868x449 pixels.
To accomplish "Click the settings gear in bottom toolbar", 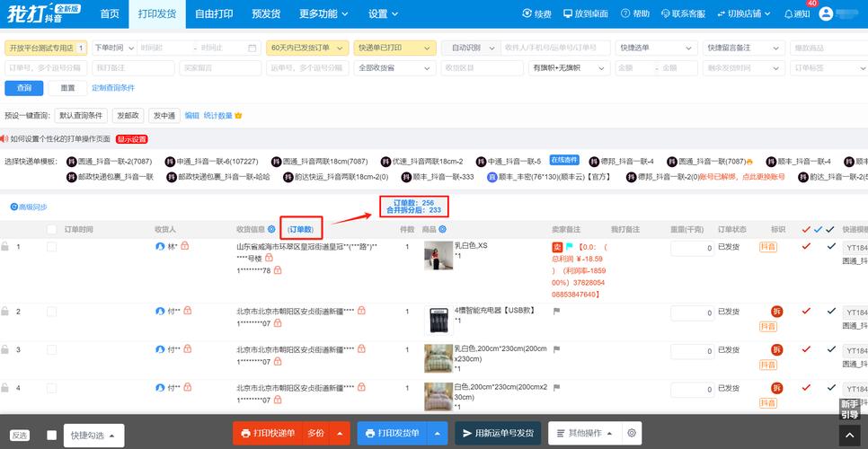I will click(632, 433).
